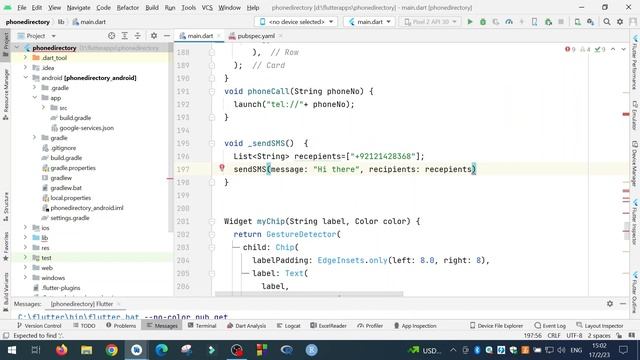640x360 pixels.
Task: Open the Dart Analysis tool window
Action: click(x=247, y=326)
